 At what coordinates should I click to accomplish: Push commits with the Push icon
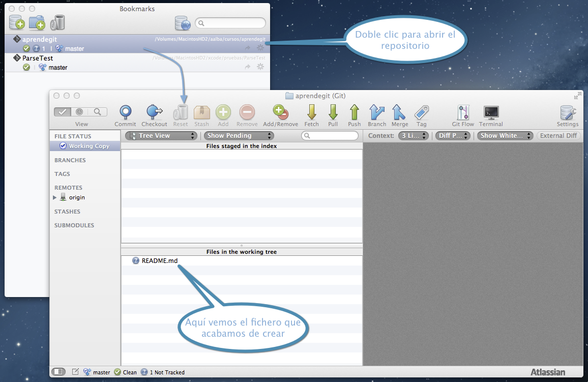(x=354, y=112)
